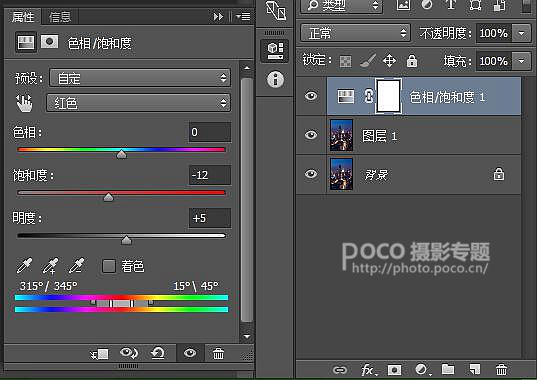Click the 饱和度 value field showing -12
Screen dimensions: 537x380
coord(210,175)
